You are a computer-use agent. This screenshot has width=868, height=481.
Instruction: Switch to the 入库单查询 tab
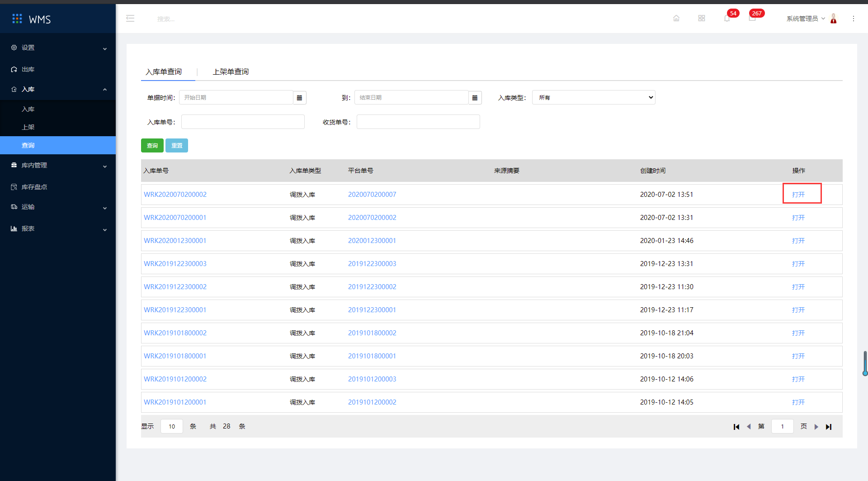coord(164,72)
